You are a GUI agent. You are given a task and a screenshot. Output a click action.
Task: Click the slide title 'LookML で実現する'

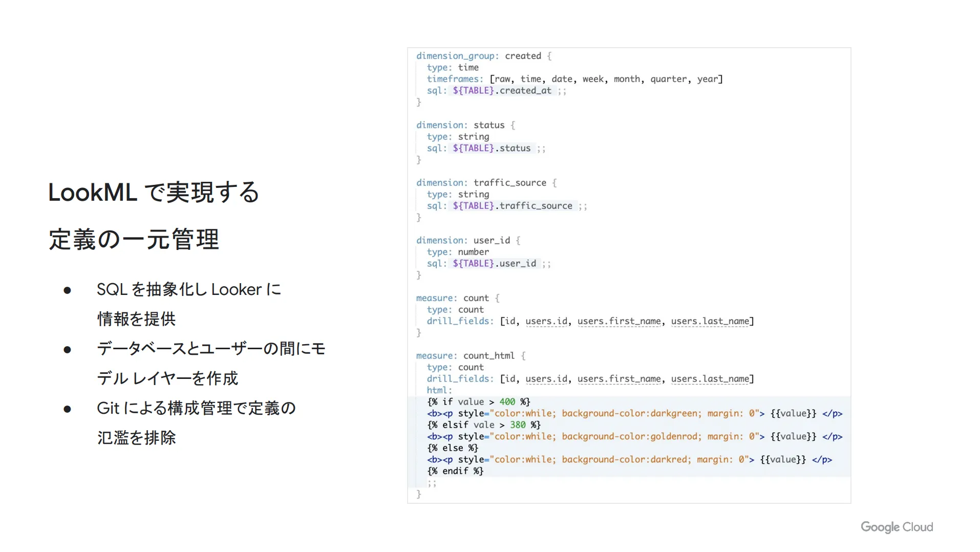pyautogui.click(x=154, y=193)
